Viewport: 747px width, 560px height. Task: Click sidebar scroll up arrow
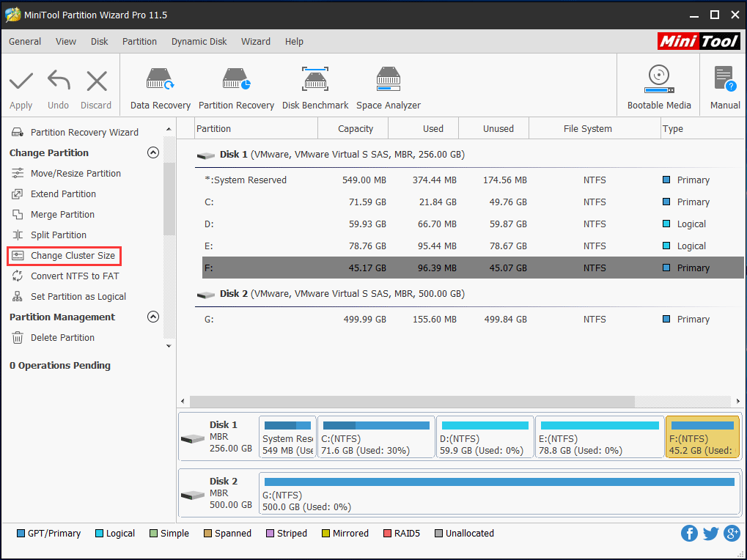coord(169,129)
